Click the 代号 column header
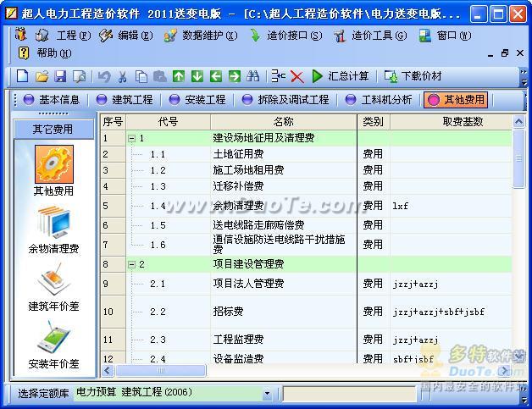Viewport: 532px width, 409px height. [x=169, y=121]
